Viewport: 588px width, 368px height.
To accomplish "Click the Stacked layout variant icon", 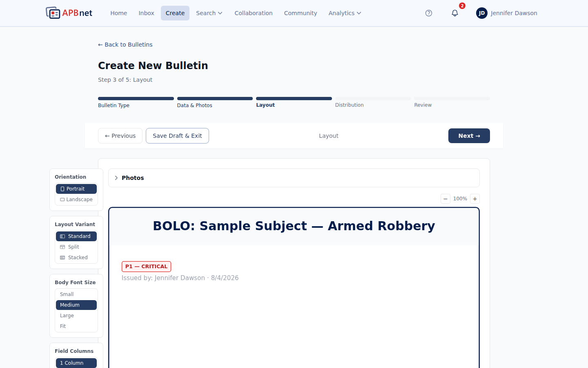I will coord(62,258).
